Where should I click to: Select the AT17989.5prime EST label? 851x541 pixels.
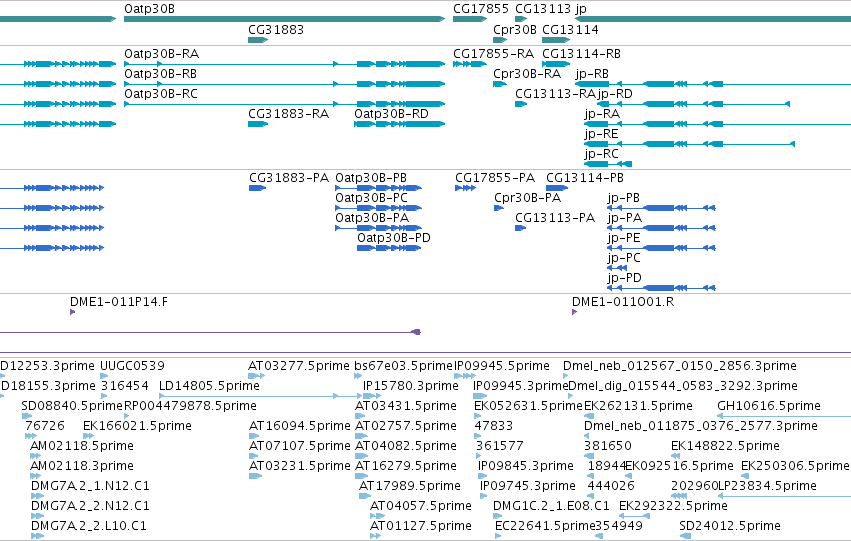(410, 486)
